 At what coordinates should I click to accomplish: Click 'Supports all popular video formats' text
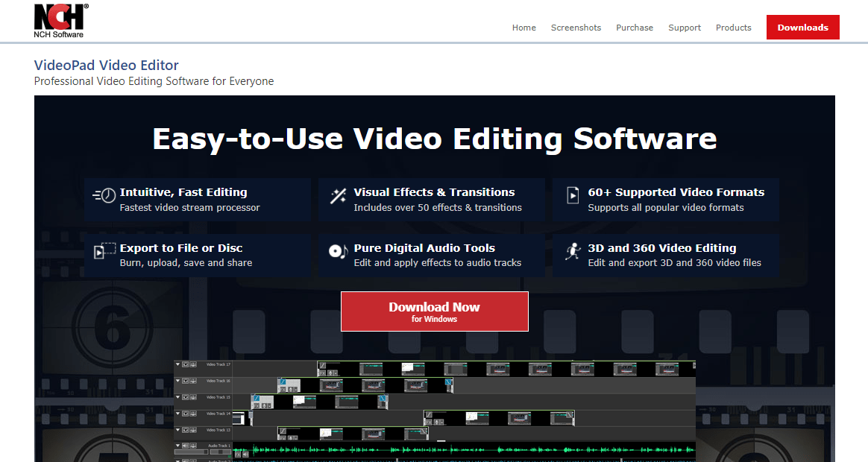coord(666,207)
